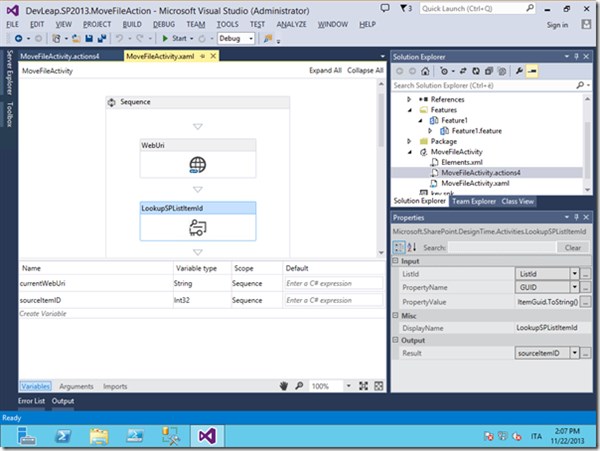
Task: Open Server Manager from the taskbar
Action: coord(27,436)
